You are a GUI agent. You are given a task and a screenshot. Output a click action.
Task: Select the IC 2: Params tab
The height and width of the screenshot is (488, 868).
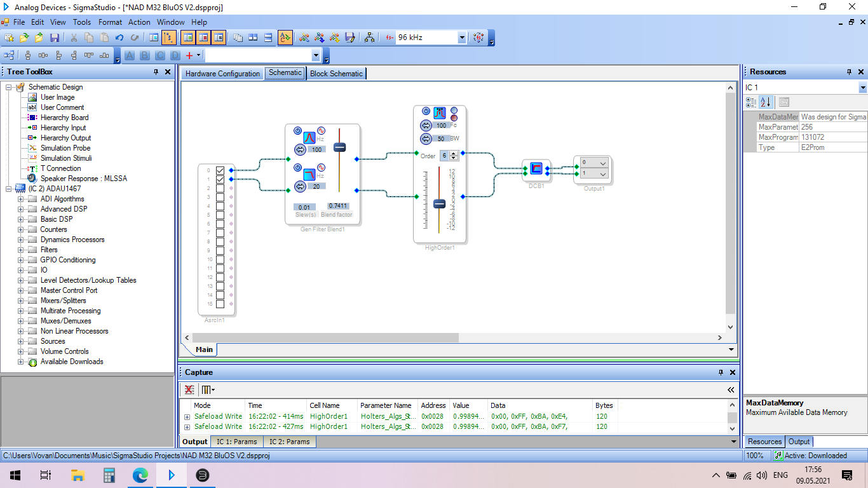(x=289, y=442)
